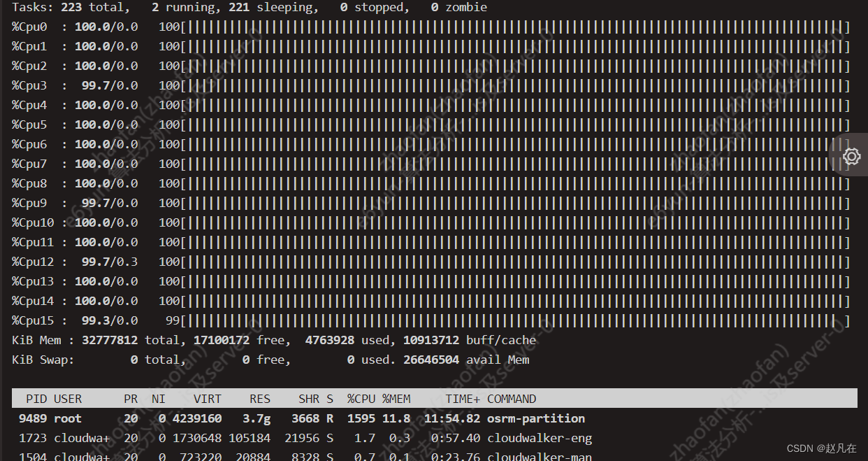Click the Tasks summary line
Screen dimensions: 868x461
click(x=249, y=8)
